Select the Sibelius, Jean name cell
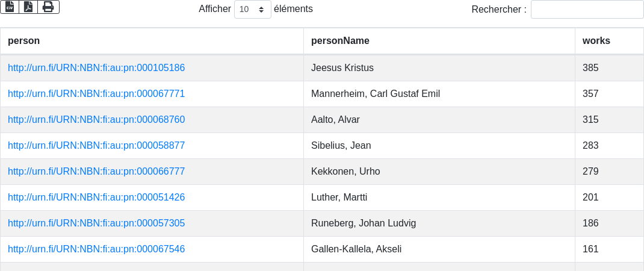Viewport: 644px width, 271px height. pos(341,146)
